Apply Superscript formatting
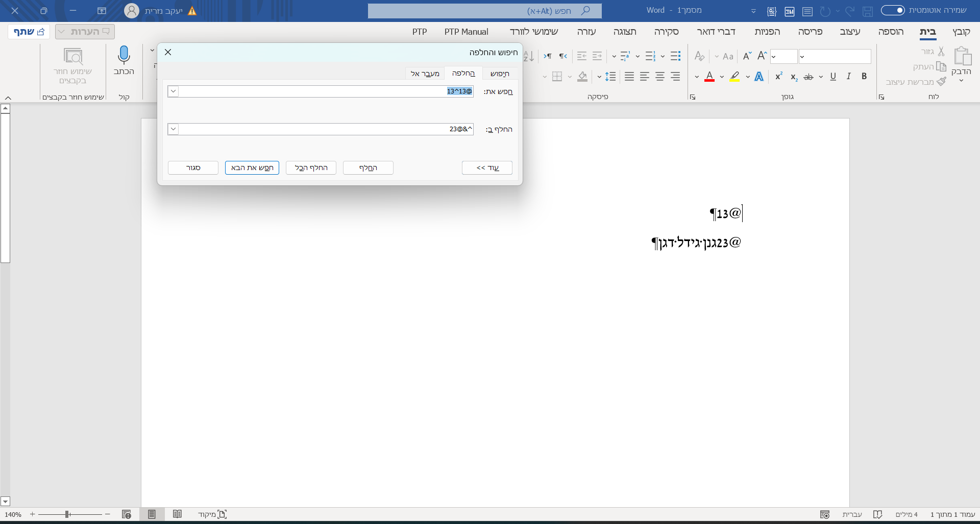This screenshot has width=980, height=524. click(779, 77)
